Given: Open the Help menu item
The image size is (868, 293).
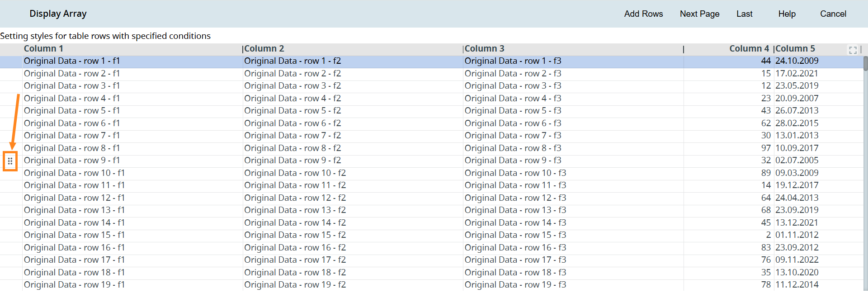Looking at the screenshot, I should coord(787,14).
